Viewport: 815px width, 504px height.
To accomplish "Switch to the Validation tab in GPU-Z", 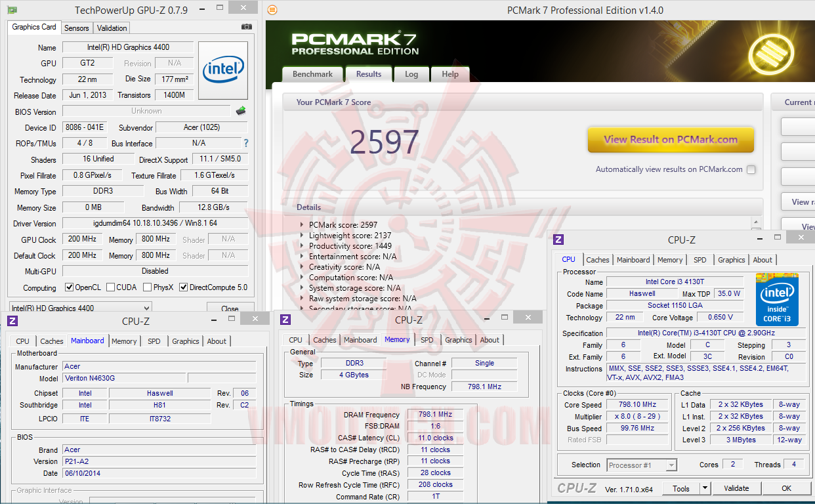I will 112,28.
